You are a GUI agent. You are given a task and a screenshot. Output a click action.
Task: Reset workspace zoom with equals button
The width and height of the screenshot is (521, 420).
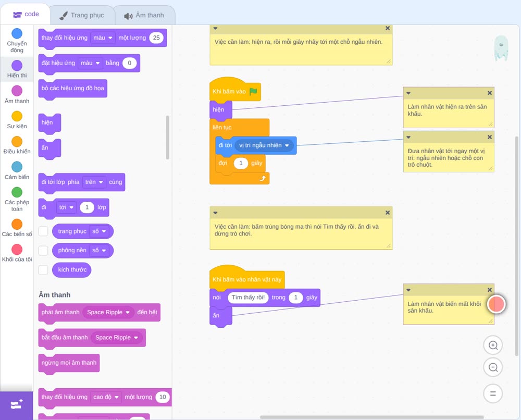493,394
